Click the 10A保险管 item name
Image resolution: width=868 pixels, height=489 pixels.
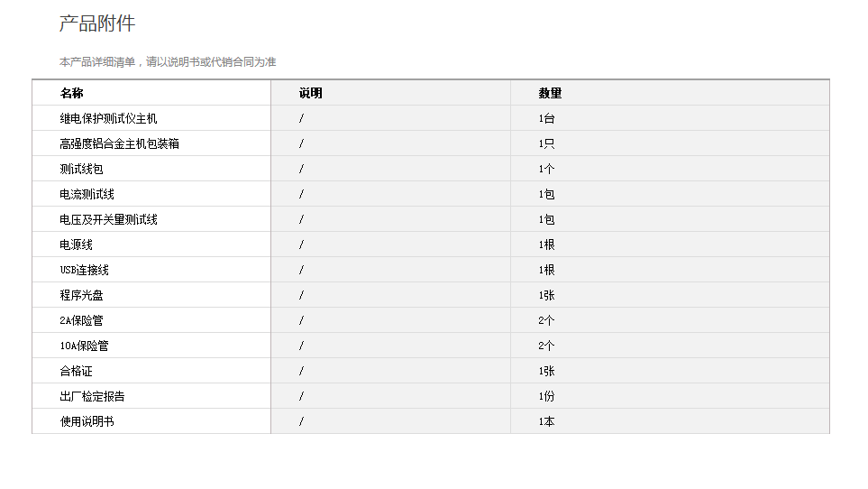[x=85, y=346]
